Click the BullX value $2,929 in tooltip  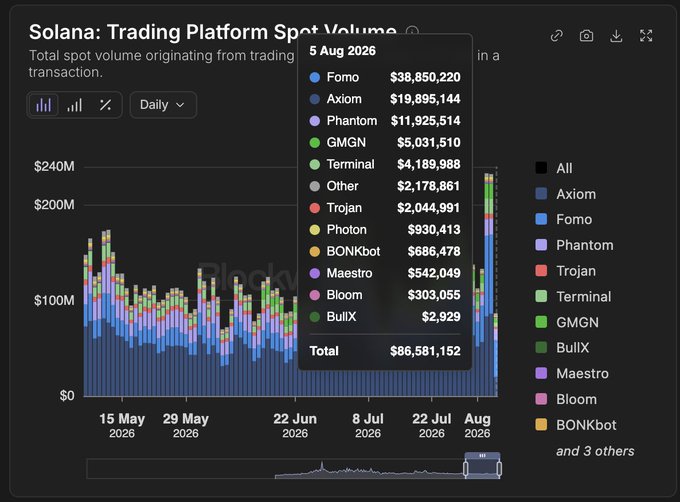coord(441,316)
